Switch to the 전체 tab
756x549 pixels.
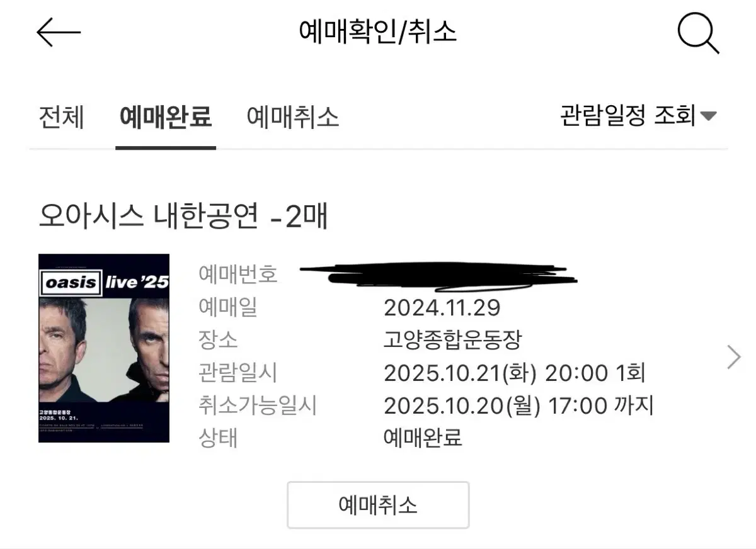(61, 117)
